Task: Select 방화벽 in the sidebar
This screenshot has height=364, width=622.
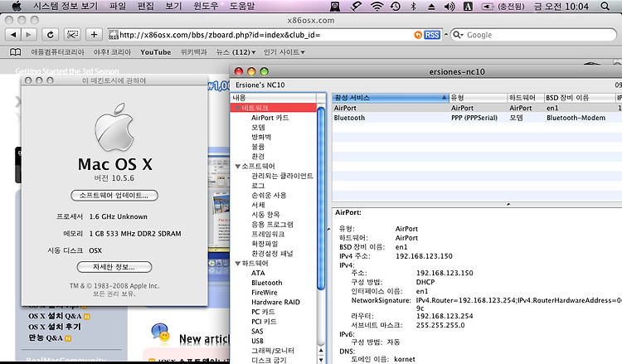Action: click(x=261, y=137)
